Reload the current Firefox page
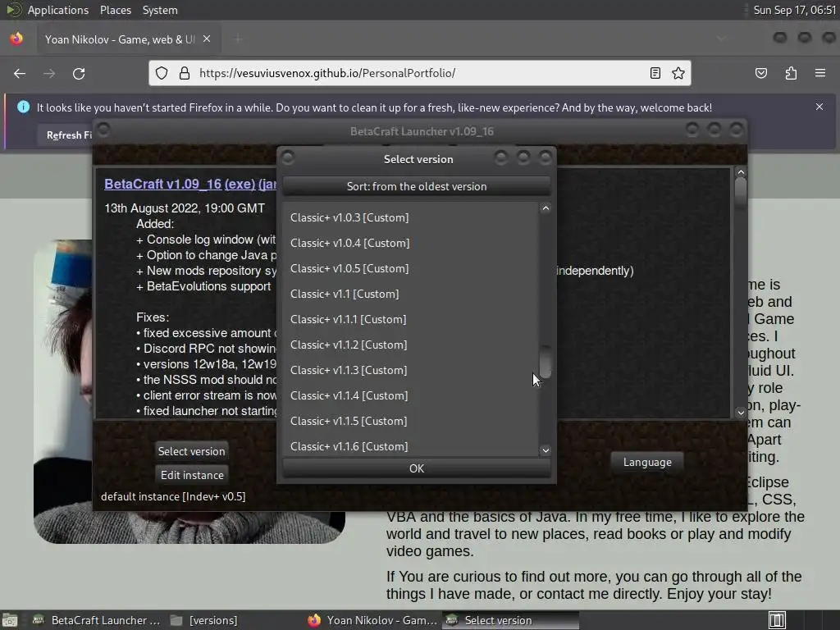The image size is (840, 630). (79, 73)
